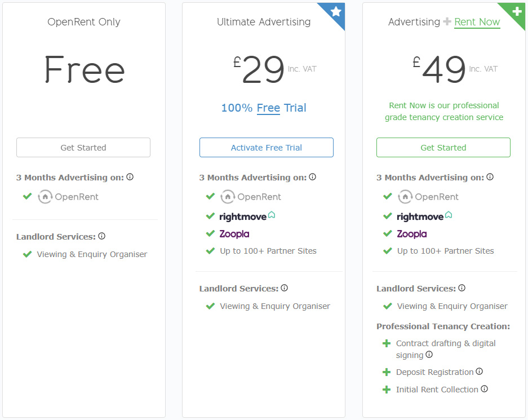Expand info icon beside Landlord Services in £49 column

(462, 288)
